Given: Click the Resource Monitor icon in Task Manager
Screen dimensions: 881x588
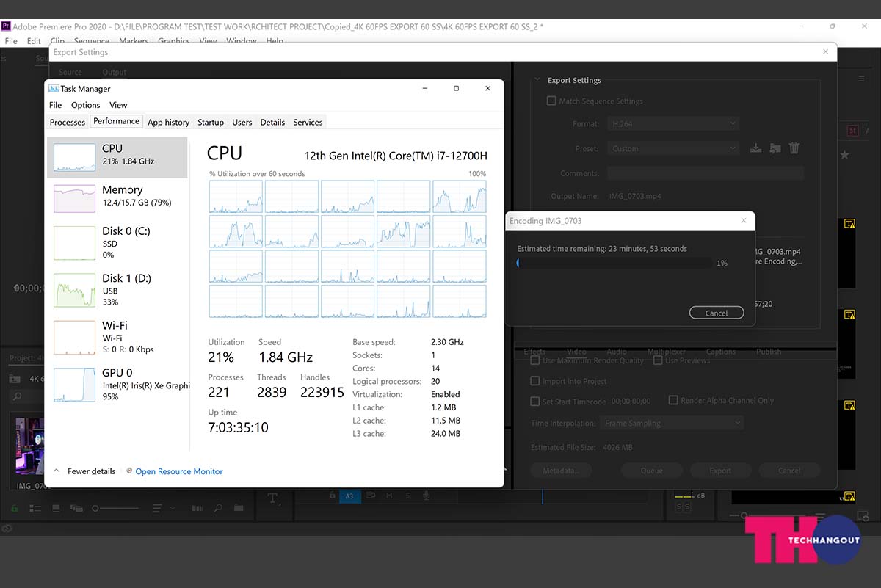Looking at the screenshot, I should (x=129, y=471).
